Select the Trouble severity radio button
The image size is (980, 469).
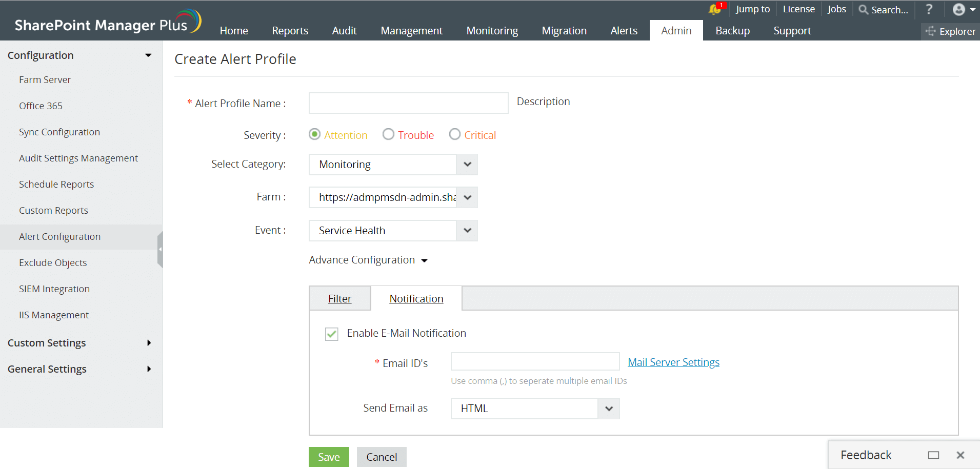click(x=389, y=134)
